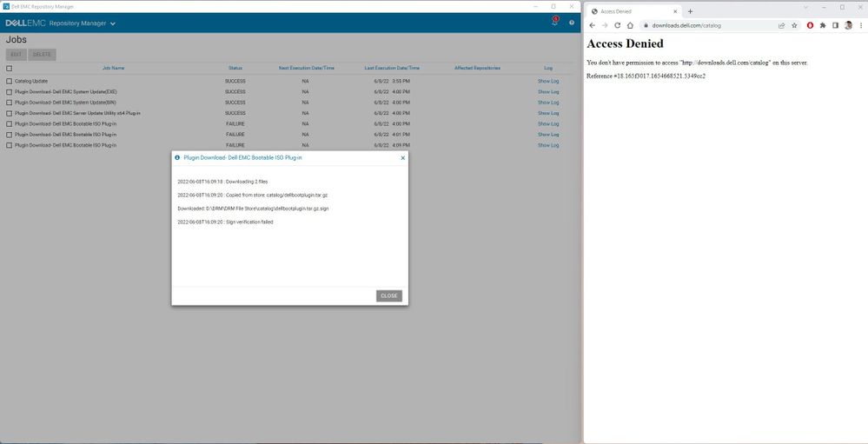Click the Downloaded dellbootplugin.tar.gz.sign line
Image resolution: width=868 pixels, height=444 pixels.
pyautogui.click(x=253, y=209)
